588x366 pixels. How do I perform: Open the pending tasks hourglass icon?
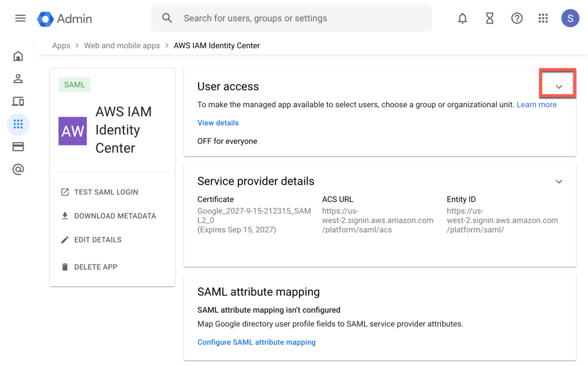tap(489, 18)
